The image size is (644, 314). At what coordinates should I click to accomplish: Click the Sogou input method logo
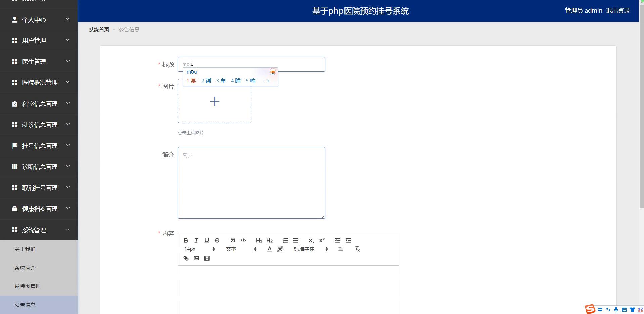[590, 309]
